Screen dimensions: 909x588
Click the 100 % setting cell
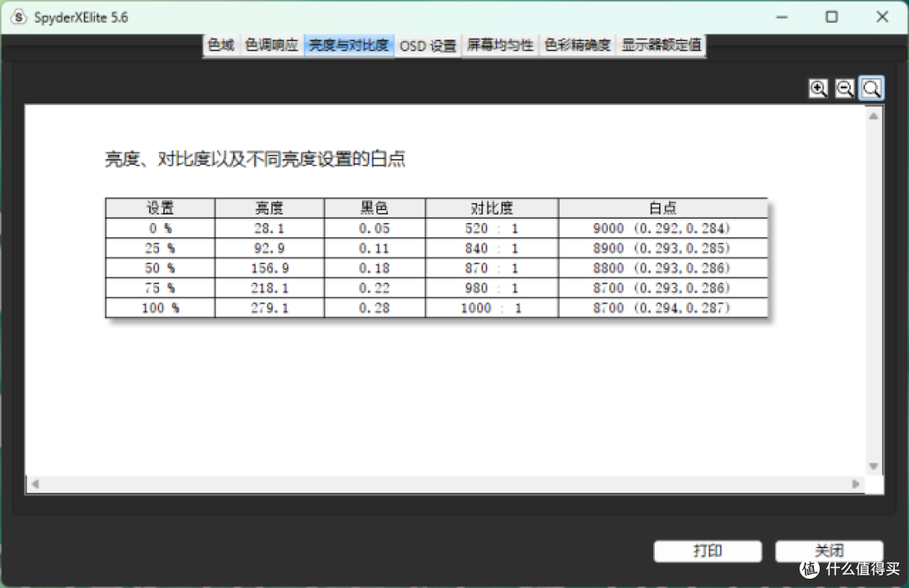160,308
